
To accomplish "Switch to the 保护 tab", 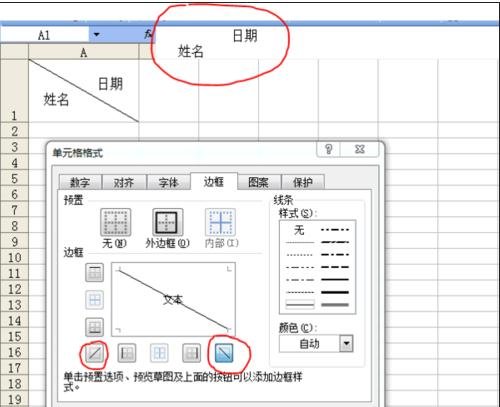I will coord(303,182).
